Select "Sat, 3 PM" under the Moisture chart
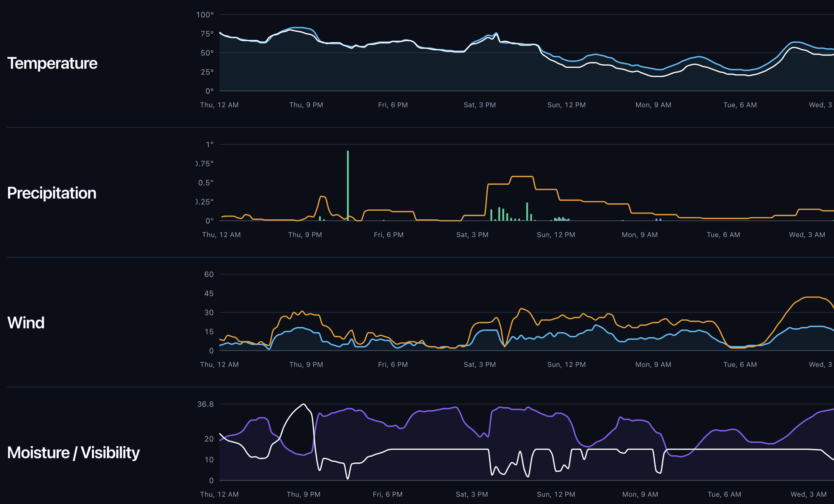 (472, 494)
